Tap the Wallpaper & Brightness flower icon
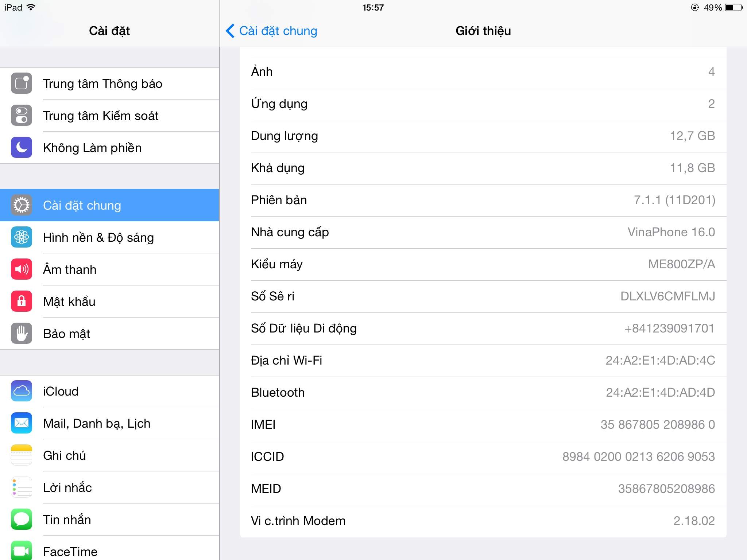 pos(22,237)
